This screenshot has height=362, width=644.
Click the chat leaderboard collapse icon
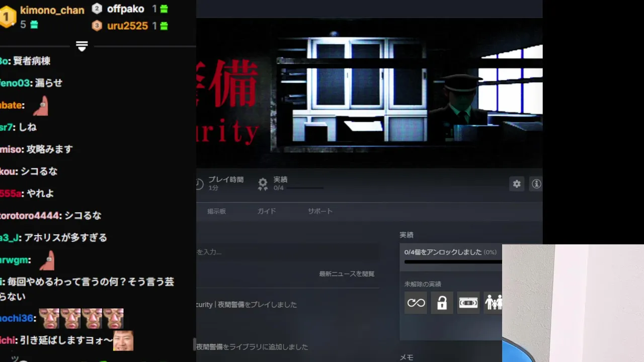click(x=82, y=46)
